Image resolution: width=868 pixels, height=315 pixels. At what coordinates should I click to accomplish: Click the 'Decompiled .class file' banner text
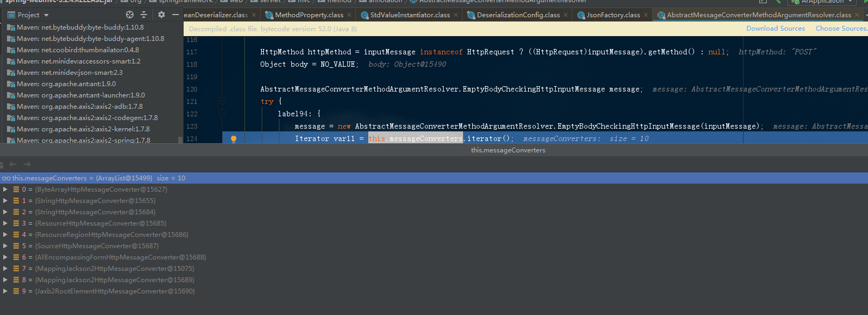point(273,29)
